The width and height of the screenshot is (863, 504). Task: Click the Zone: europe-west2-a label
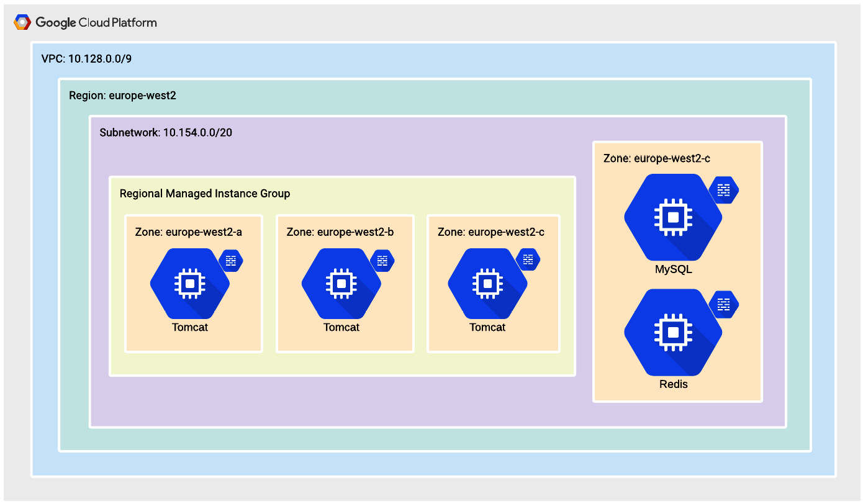[x=189, y=232]
